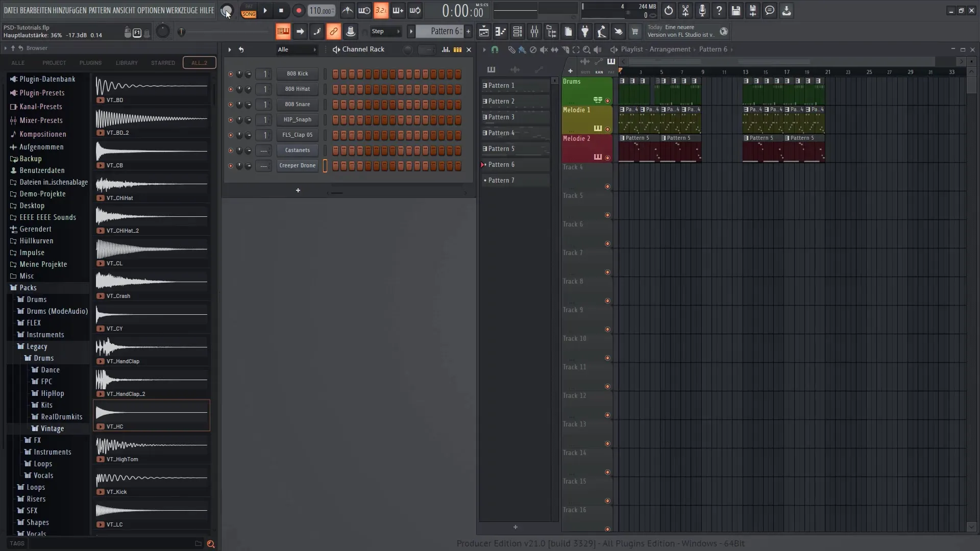Mute the Drums playlist track
This screenshot has width=980, height=551.
(607, 101)
